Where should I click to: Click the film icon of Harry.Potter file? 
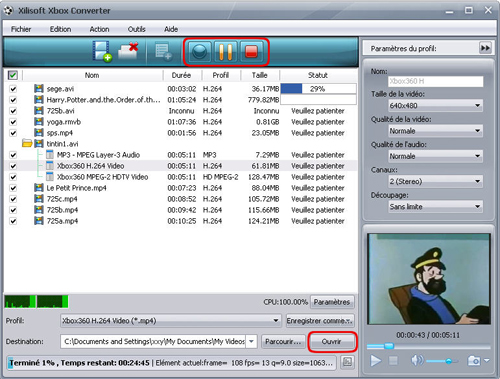coord(39,100)
